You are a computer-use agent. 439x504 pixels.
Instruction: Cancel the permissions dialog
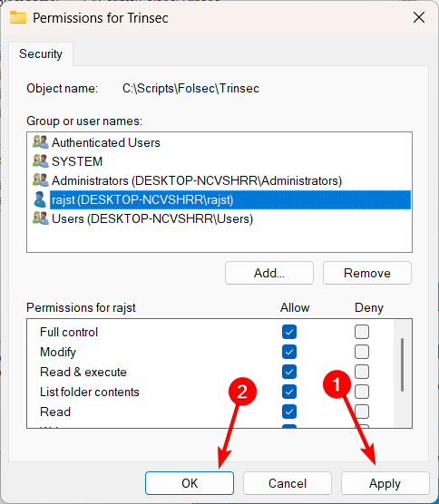click(288, 483)
